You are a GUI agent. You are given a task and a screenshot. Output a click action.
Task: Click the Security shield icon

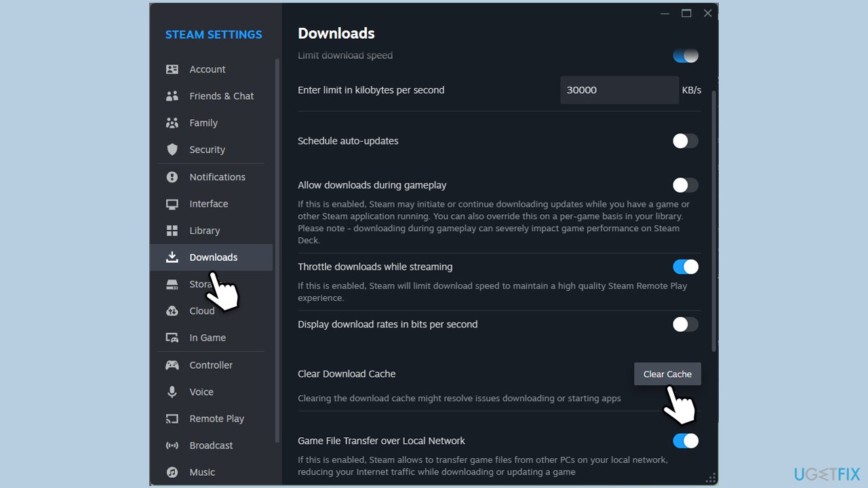pyautogui.click(x=172, y=150)
